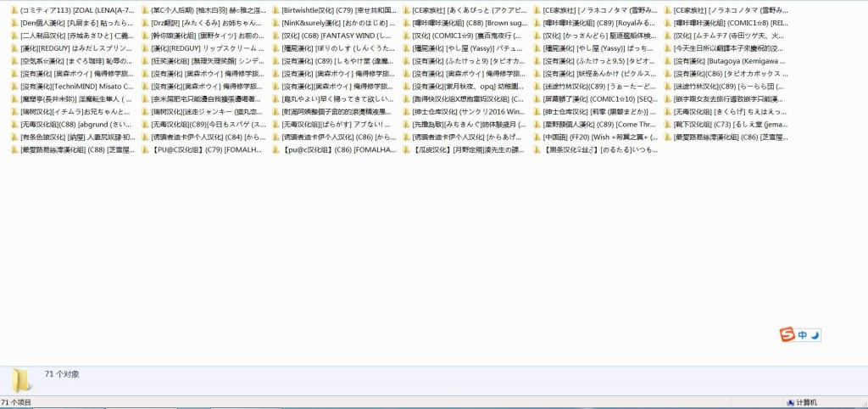The height and width of the screenshot is (409, 868).
Task: Select folder '[漢化][REDGUY] はみだしスプリン...'
Action: [x=73, y=48]
